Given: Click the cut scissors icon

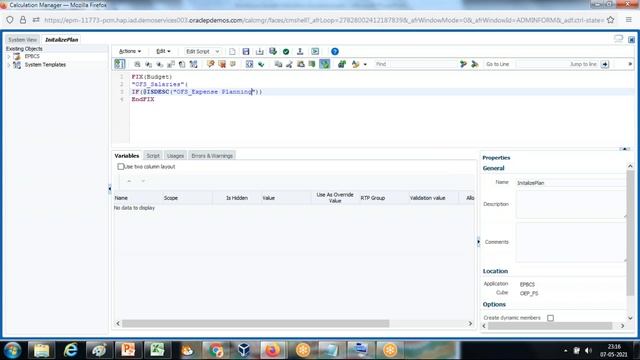Looking at the screenshot, I should (x=289, y=64).
